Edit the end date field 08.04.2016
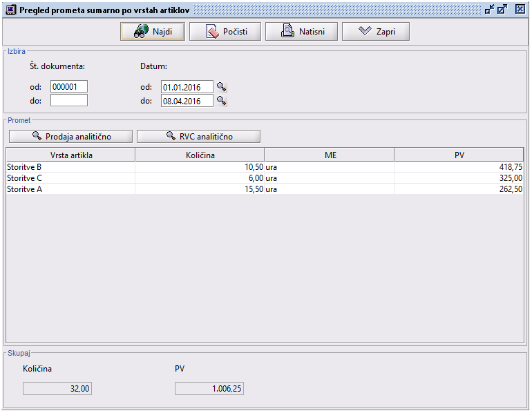Image resolution: width=532 pixels, height=413 pixels. click(187, 101)
